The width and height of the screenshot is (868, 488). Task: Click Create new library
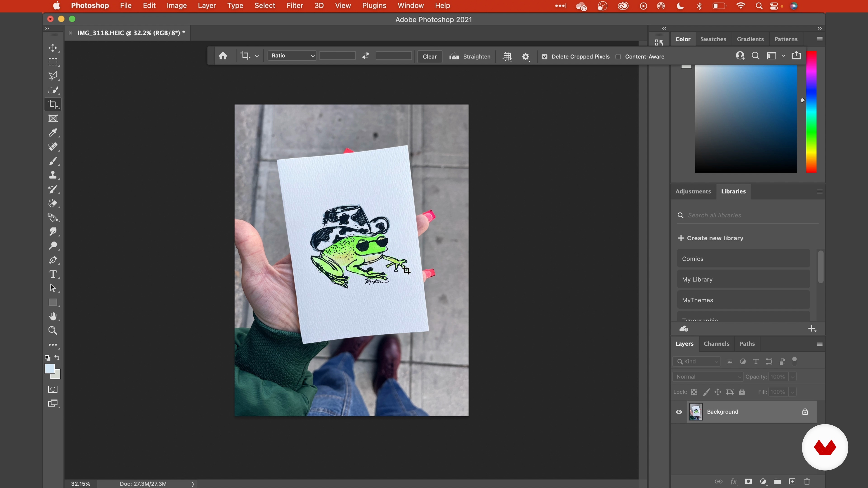(x=710, y=238)
